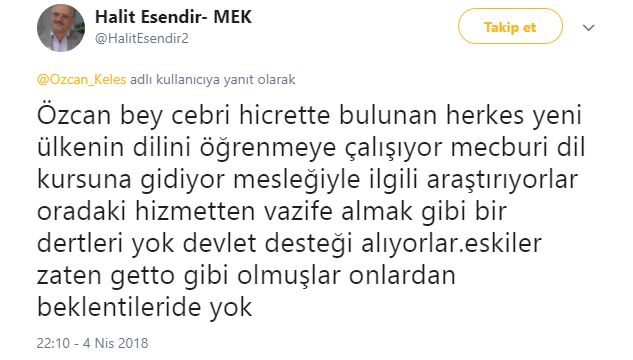Open the @HalitEsendir2 handle link
Image resolution: width=633 pixels, height=360 pixels.
click(x=141, y=38)
